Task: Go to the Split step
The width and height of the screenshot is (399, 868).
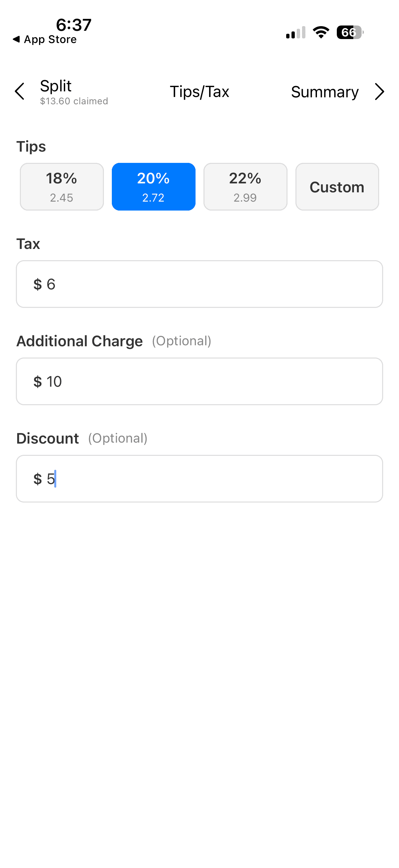Action: coord(56,86)
